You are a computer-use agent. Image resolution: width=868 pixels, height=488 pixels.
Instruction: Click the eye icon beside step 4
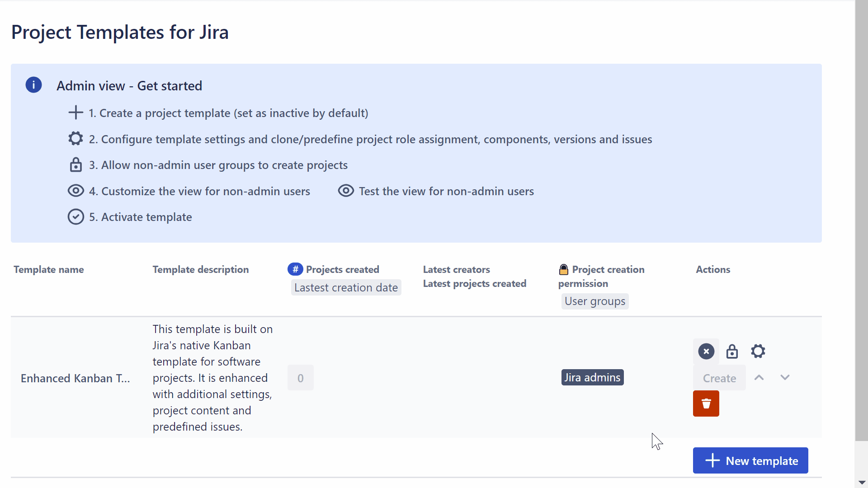click(x=75, y=191)
